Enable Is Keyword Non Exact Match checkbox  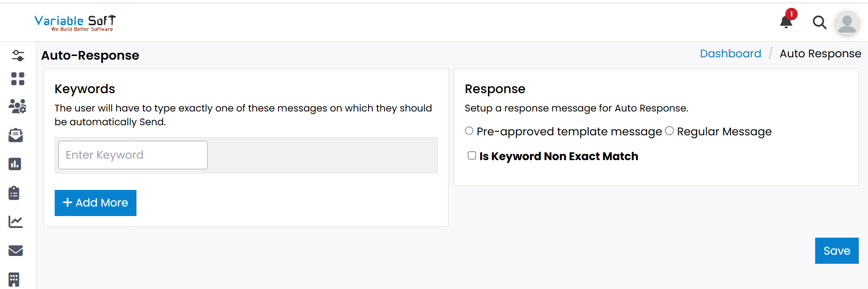tap(472, 156)
